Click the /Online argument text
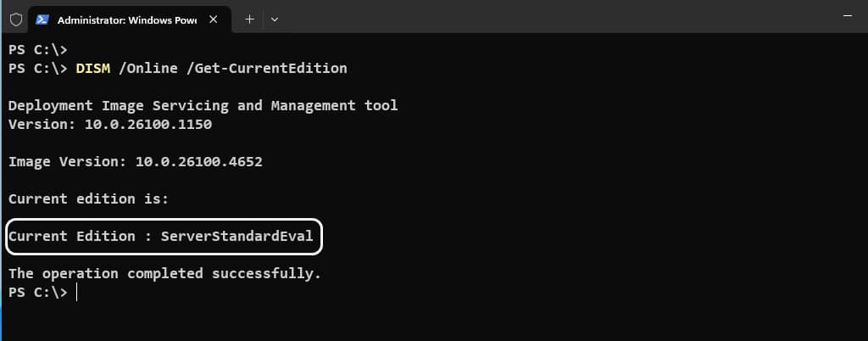 tap(147, 69)
